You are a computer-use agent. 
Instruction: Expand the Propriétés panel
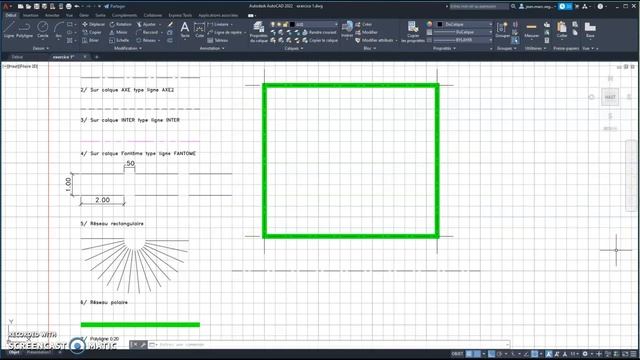pos(444,48)
